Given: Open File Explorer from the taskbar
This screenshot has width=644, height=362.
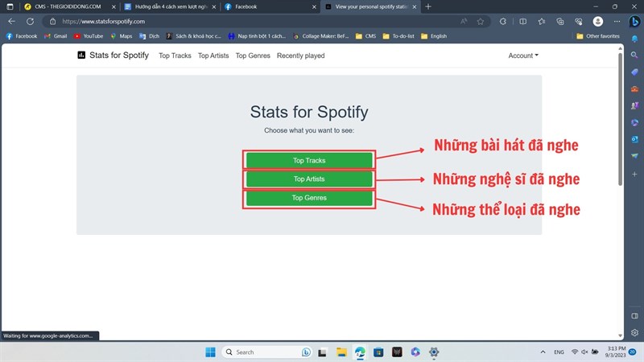Looking at the screenshot, I should point(341,352).
